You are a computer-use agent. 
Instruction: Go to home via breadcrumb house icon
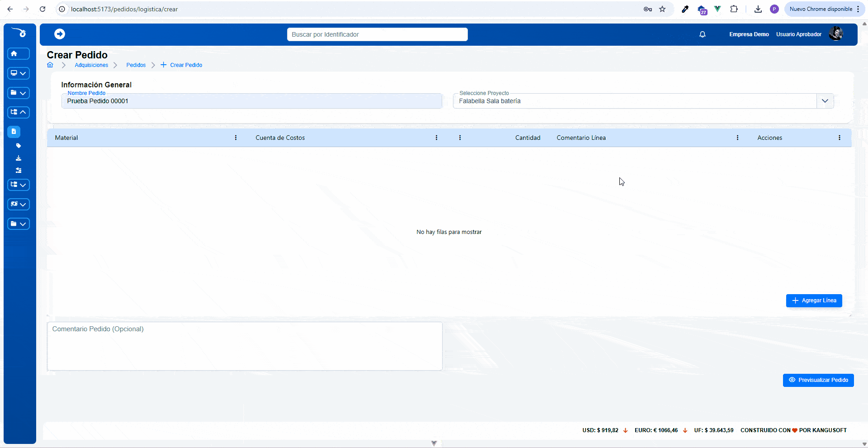50,65
